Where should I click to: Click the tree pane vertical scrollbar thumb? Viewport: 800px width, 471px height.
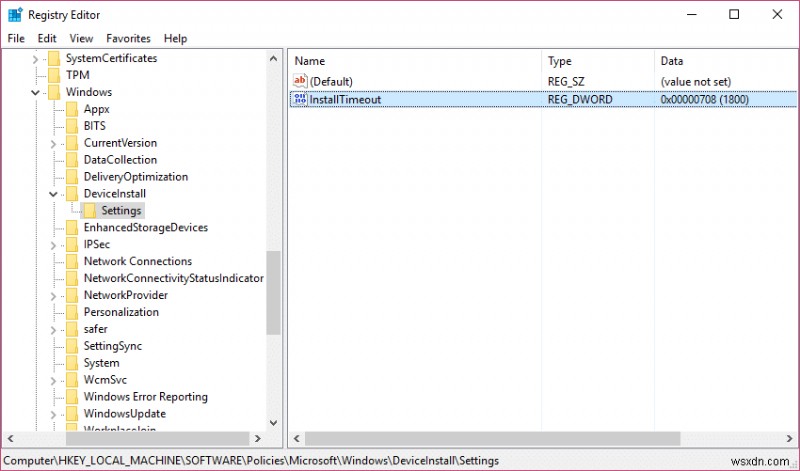tap(273, 293)
